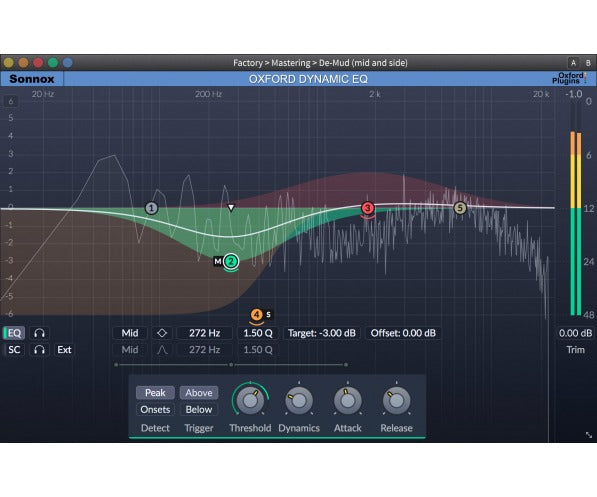This screenshot has width=597, height=497.
Task: Click the EQ 1.50 Q field
Action: tap(258, 333)
